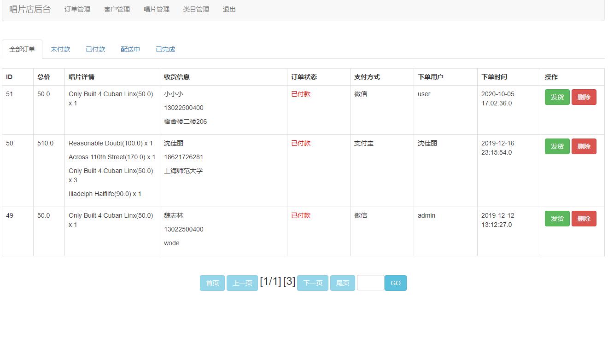Click the 上一页 pagination button

coord(242,283)
